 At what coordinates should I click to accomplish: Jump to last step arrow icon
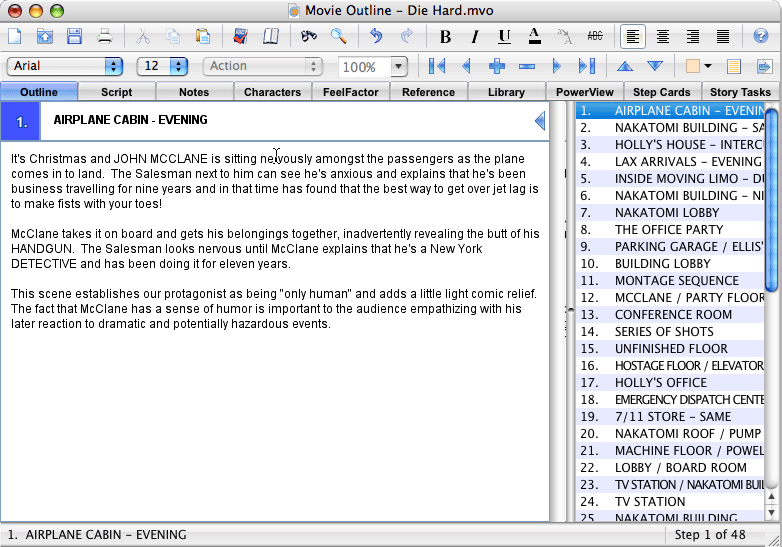pyautogui.click(x=587, y=66)
